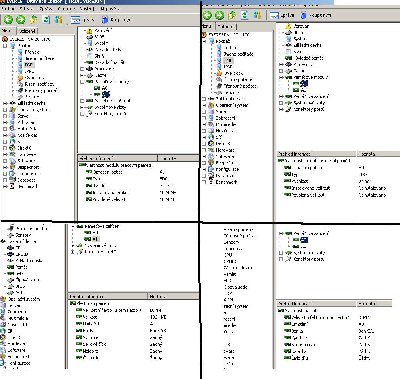Select the yellow warning-icon item in top-left right pane
This screenshot has width=400, height=379.
coord(89,31)
